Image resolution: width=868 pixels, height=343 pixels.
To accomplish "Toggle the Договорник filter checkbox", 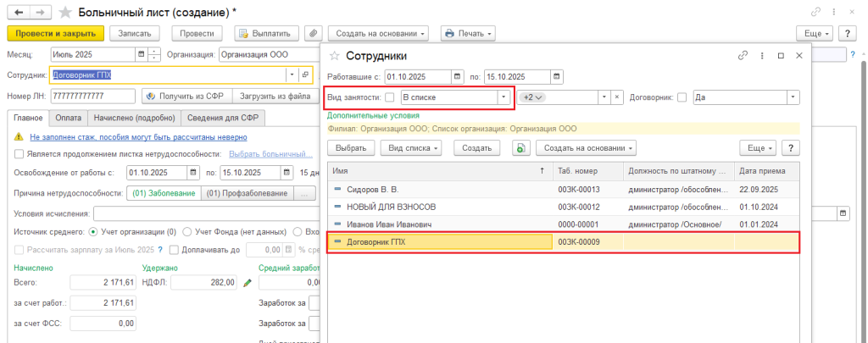I will tap(682, 97).
